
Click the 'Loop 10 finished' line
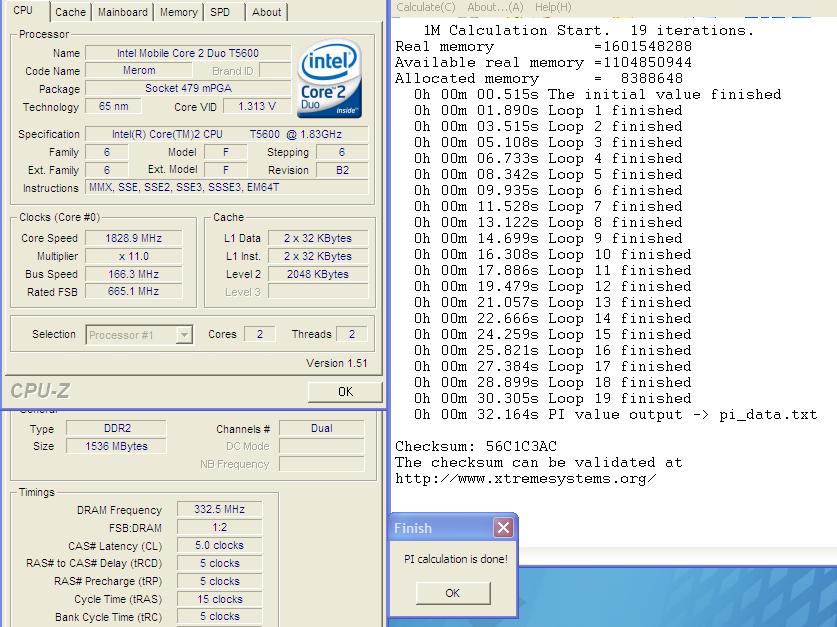click(x=552, y=254)
